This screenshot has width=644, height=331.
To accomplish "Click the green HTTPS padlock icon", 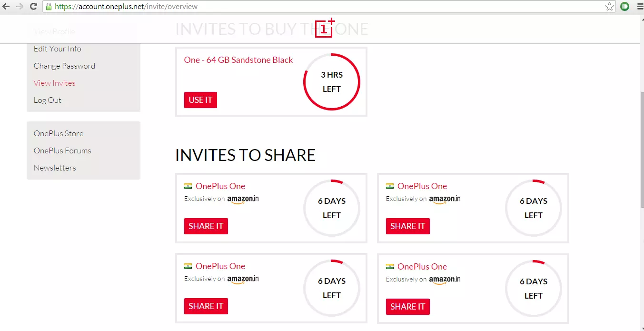I will (48, 7).
